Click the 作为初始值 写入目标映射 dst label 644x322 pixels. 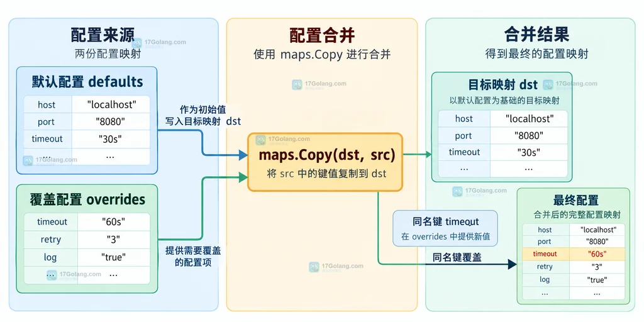(203, 116)
